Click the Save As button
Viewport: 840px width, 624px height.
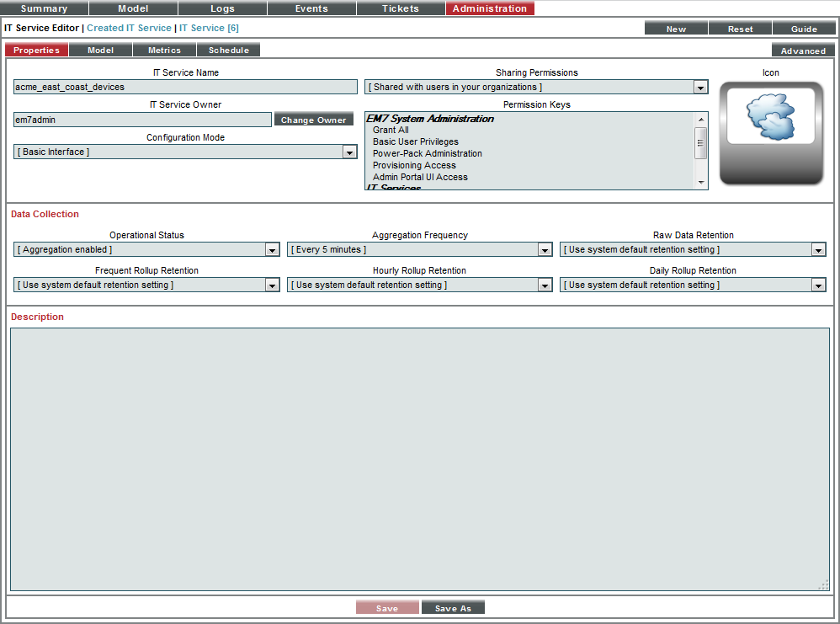pyautogui.click(x=453, y=606)
